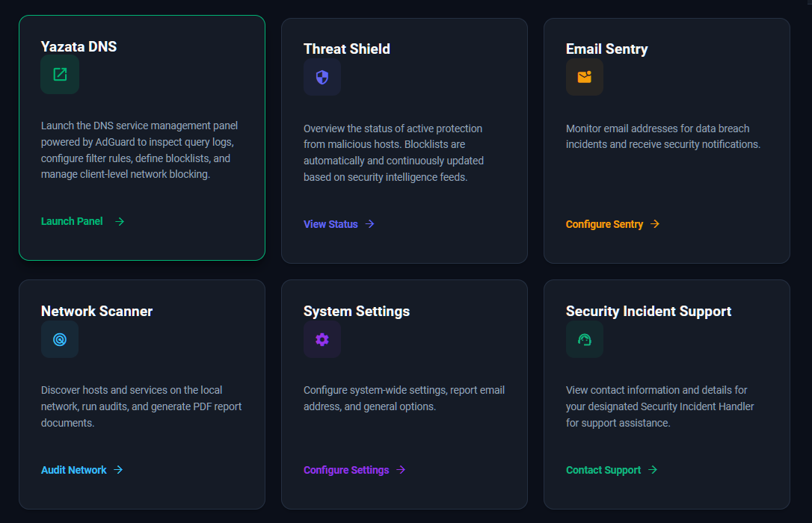
Task: Open the View Status link
Action: [x=330, y=224]
